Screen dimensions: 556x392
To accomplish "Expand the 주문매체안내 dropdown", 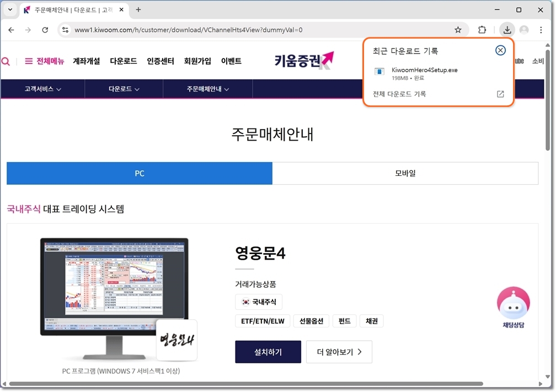I will 208,89.
